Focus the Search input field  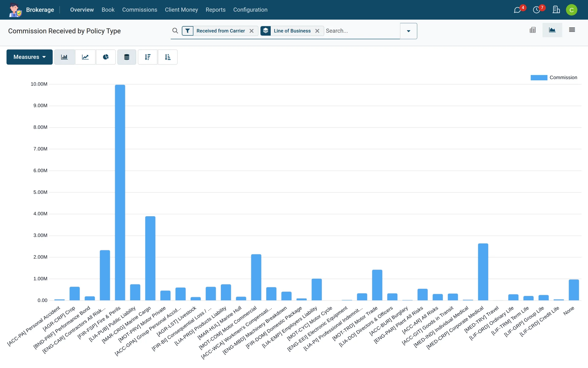point(362,31)
